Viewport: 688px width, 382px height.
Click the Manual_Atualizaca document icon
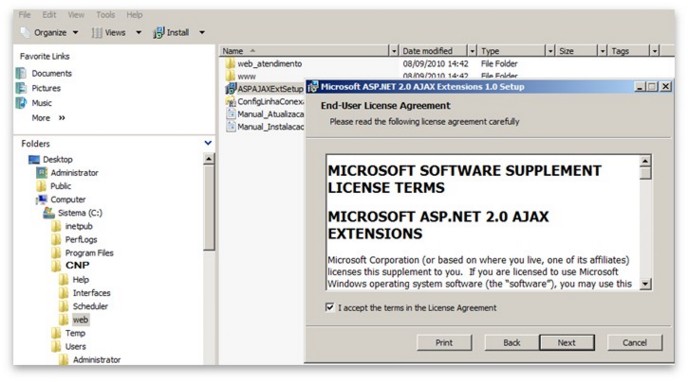coord(231,114)
